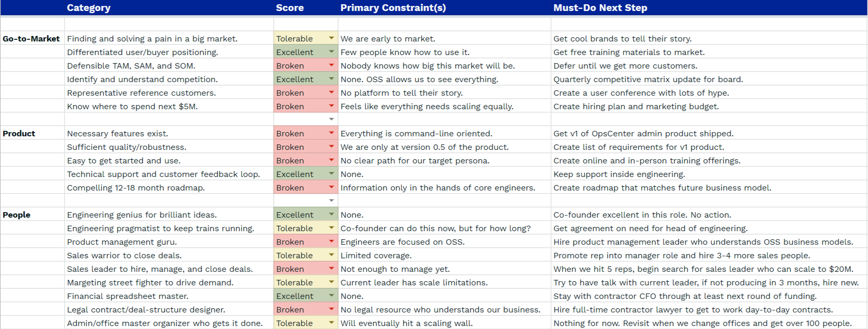
Task: Expand score dropdown for "Differentiated user/buyer positioning"
Action: [x=332, y=52]
